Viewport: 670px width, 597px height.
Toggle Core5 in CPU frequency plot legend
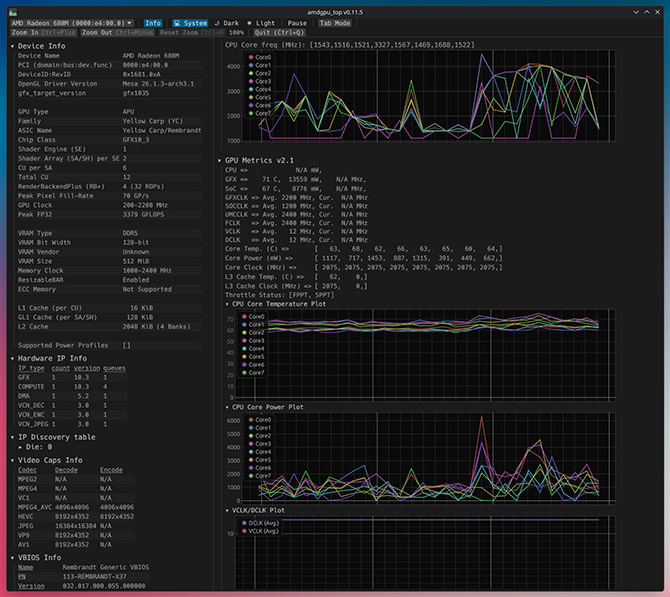259,97
